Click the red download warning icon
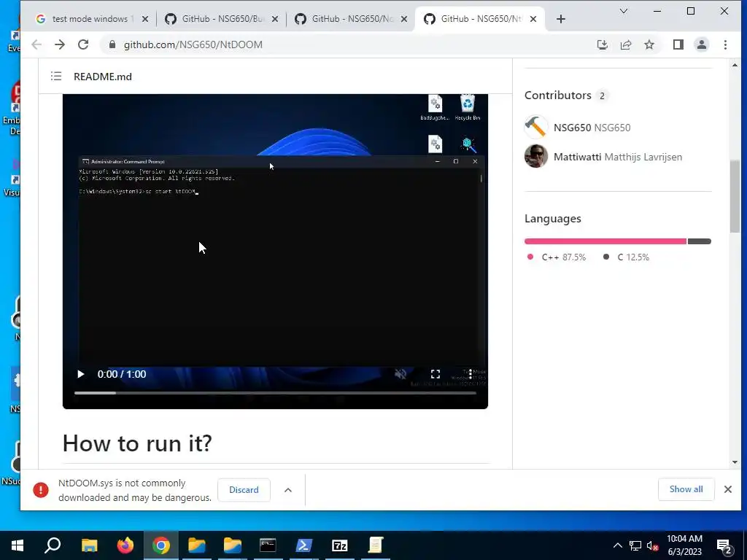This screenshot has width=747, height=560. [x=41, y=489]
